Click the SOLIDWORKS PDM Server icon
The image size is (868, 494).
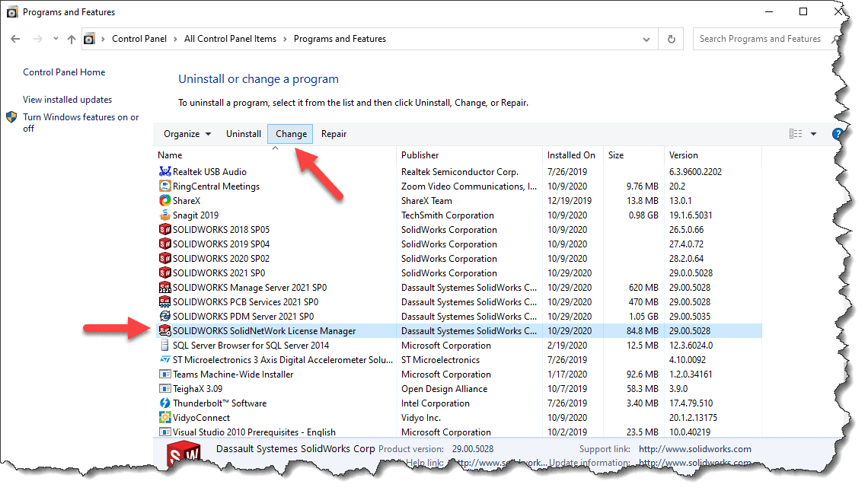[164, 317]
